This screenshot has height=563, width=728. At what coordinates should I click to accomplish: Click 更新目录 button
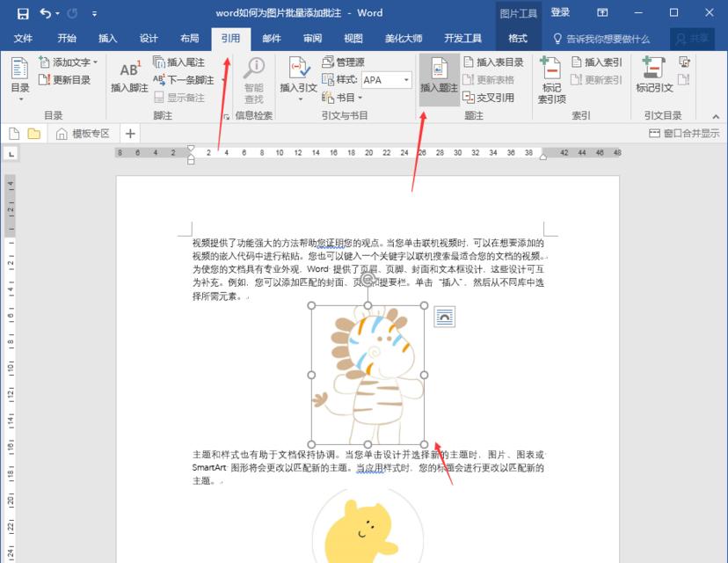click(64, 80)
